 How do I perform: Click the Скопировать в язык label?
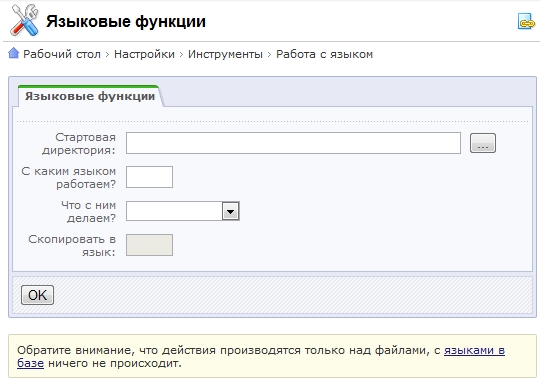click(72, 246)
